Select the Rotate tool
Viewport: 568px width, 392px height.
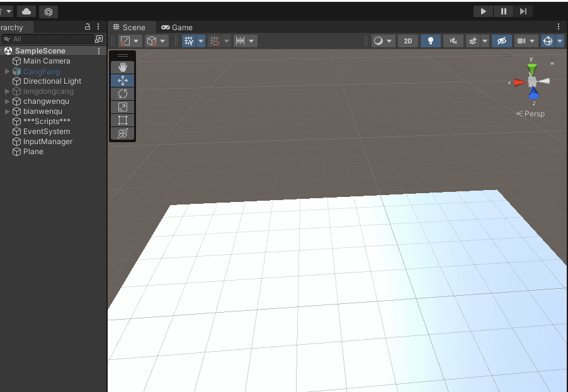click(122, 94)
